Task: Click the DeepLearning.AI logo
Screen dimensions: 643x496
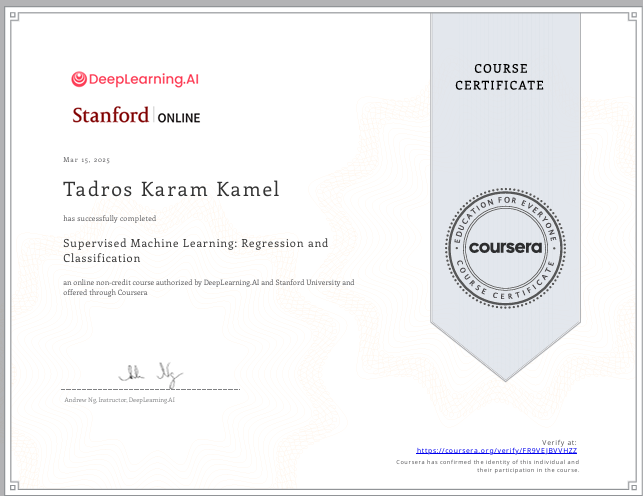Action: tap(135, 79)
